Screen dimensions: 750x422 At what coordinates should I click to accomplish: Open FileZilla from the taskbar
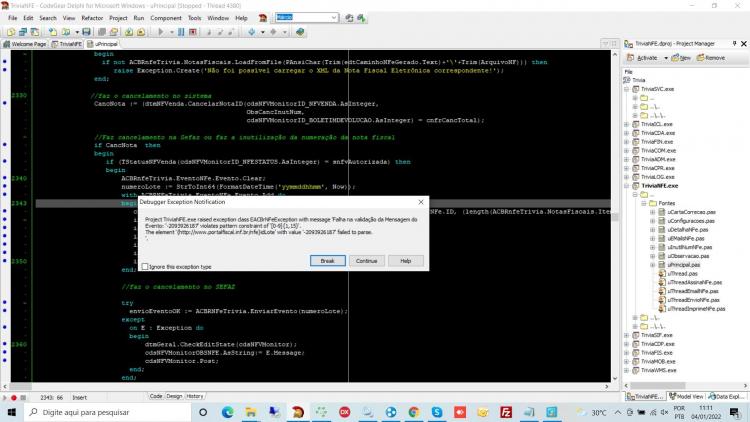click(x=506, y=412)
